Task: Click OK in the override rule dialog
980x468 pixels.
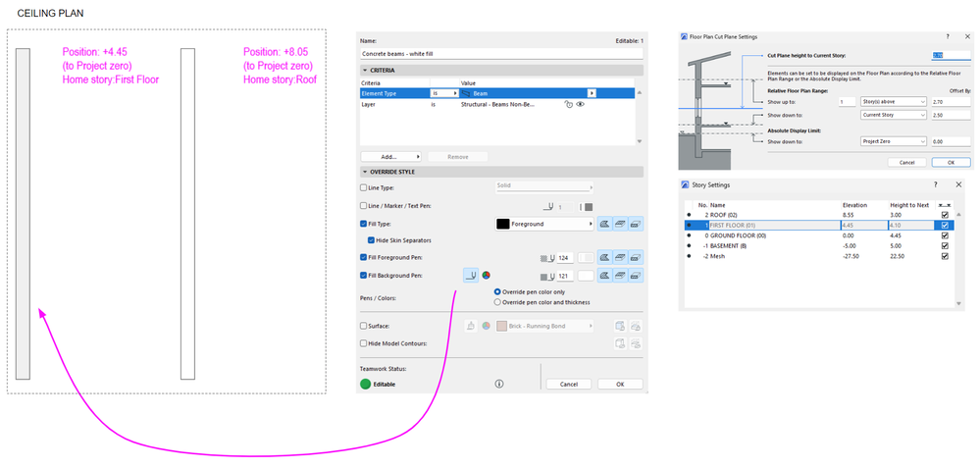Action: pos(620,385)
